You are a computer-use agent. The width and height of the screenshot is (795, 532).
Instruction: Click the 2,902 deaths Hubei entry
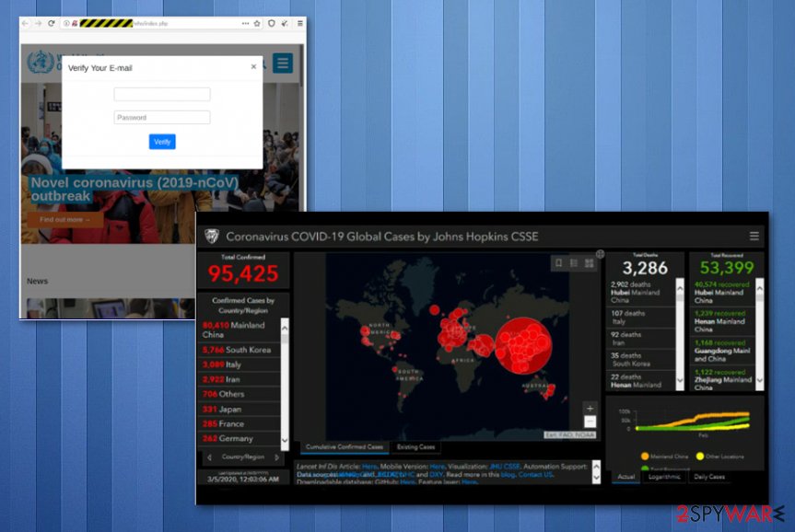tap(641, 293)
